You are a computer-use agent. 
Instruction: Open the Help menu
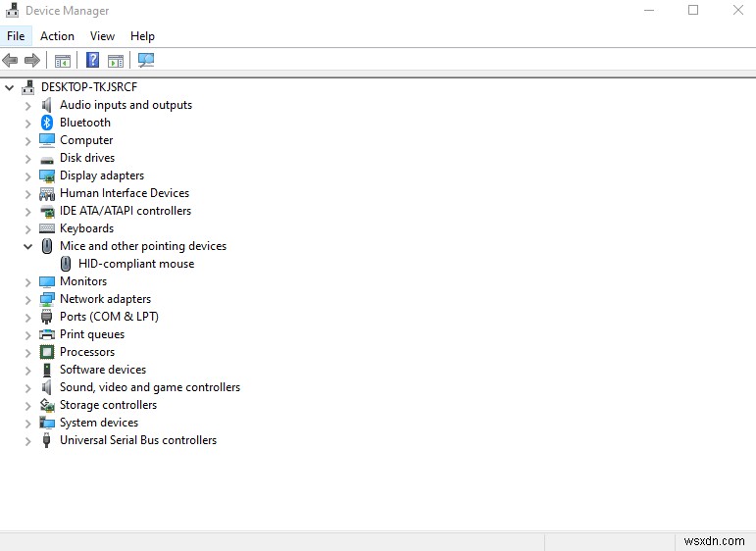(x=142, y=36)
